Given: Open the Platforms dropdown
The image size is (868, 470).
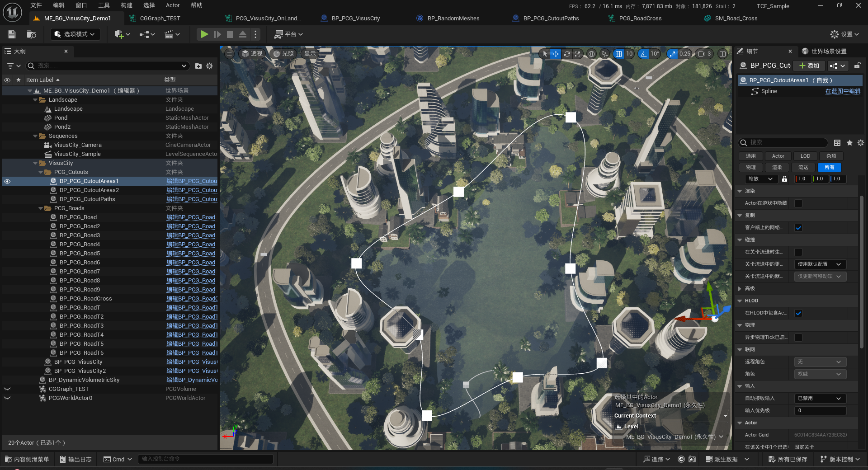Looking at the screenshot, I should pyautogui.click(x=288, y=34).
